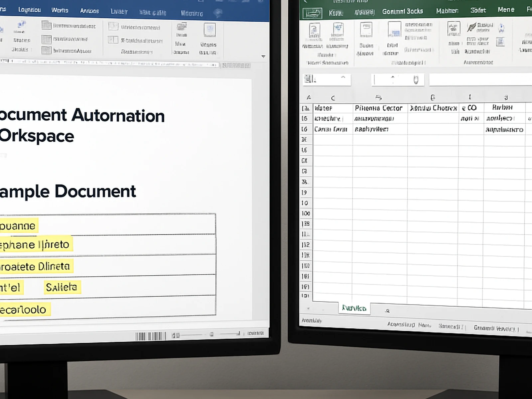
Task: Click the feather pen icon in Excel ribbon
Action: 471,27
